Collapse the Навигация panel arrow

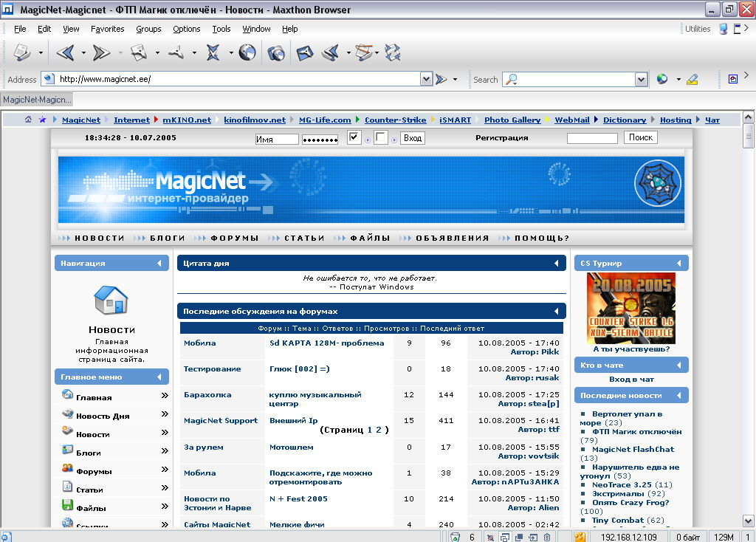point(159,264)
